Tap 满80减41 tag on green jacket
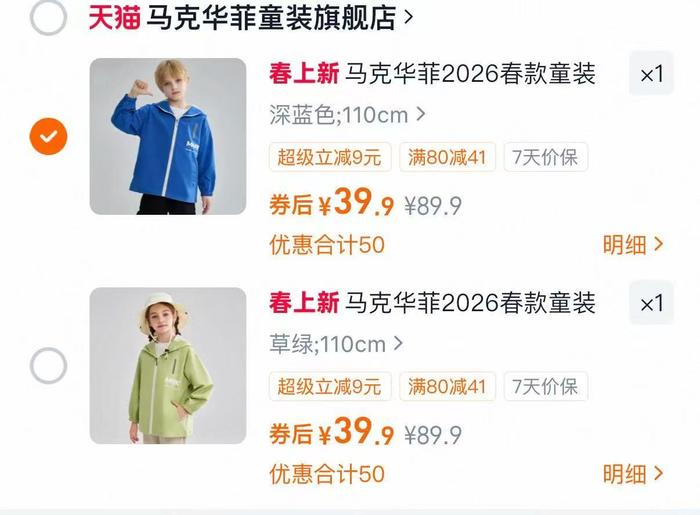 click(447, 386)
